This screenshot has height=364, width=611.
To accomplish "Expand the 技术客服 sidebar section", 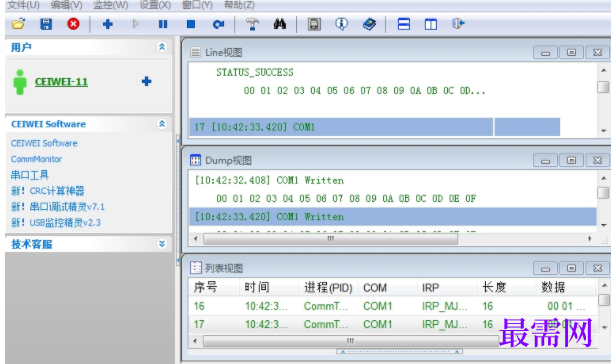I will (x=162, y=244).
